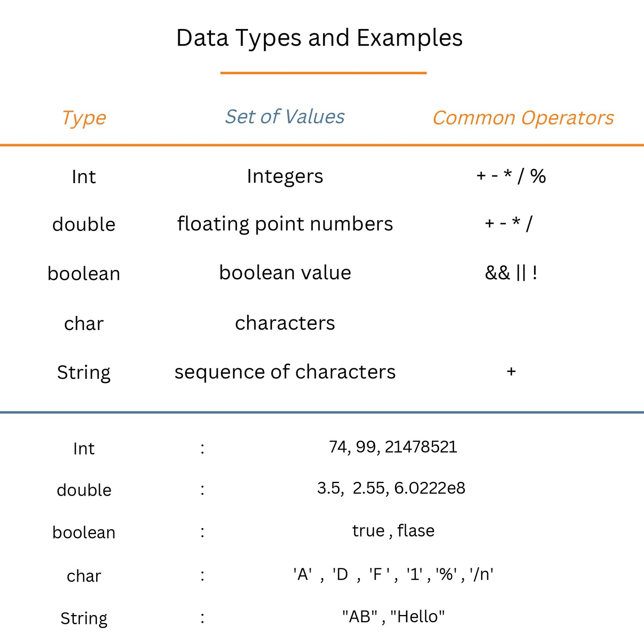Screen dimensions: 644x644
Task: Click the "sequence of characters" text
Action: [285, 372]
